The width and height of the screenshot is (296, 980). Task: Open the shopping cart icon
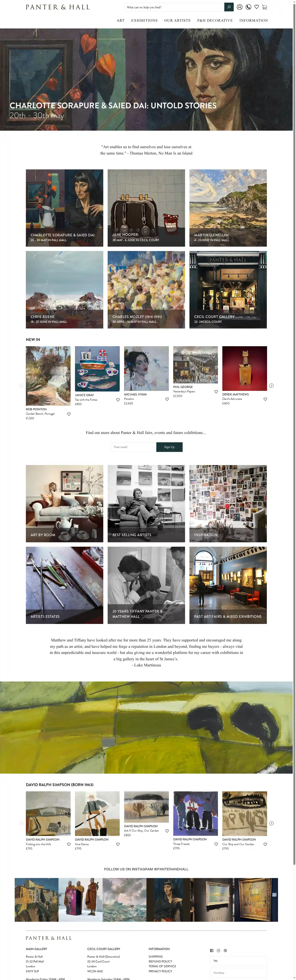(265, 7)
